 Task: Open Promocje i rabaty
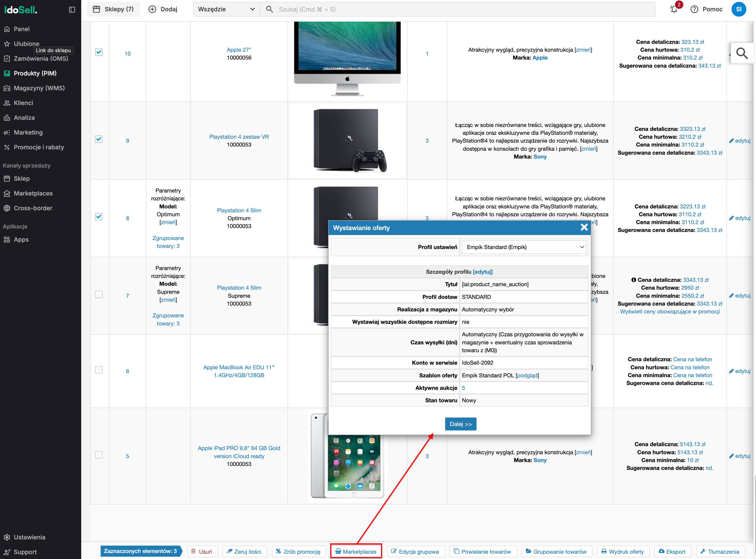pyautogui.click(x=39, y=147)
